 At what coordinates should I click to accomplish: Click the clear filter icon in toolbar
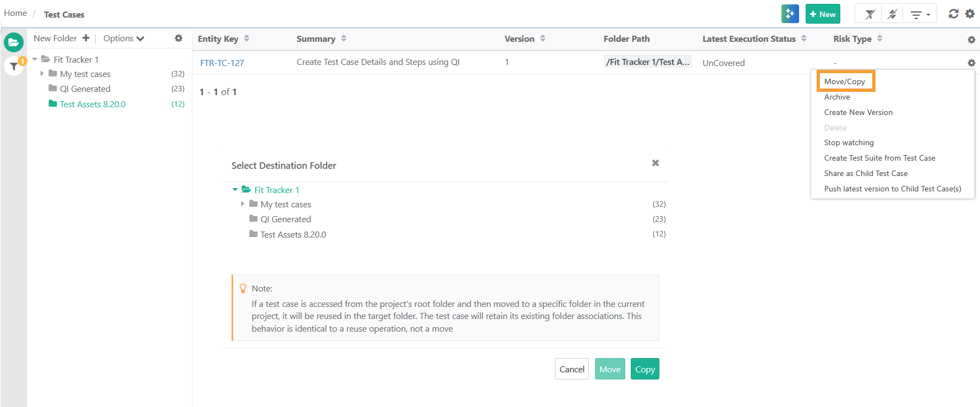(x=869, y=14)
